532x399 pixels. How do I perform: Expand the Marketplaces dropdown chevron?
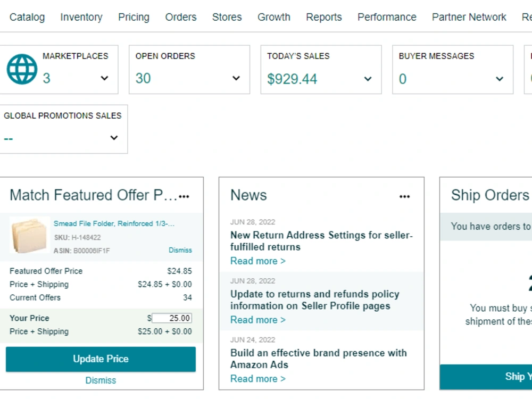click(x=104, y=78)
